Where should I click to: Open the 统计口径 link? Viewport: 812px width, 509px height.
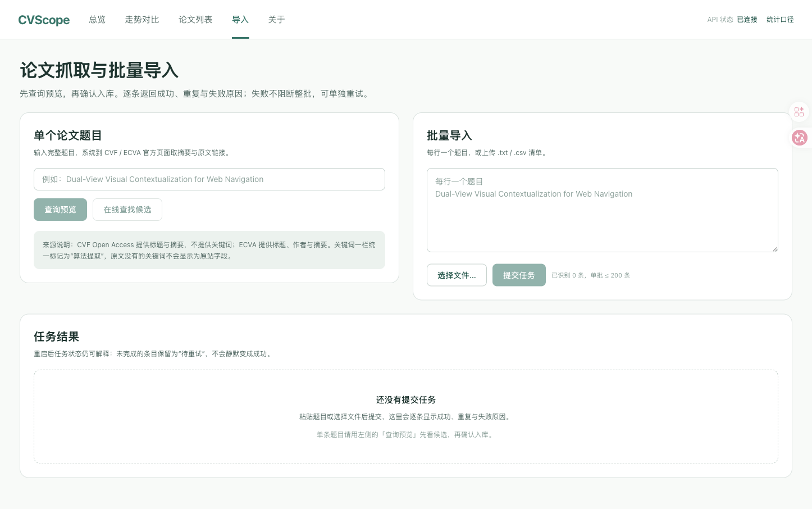(780, 20)
